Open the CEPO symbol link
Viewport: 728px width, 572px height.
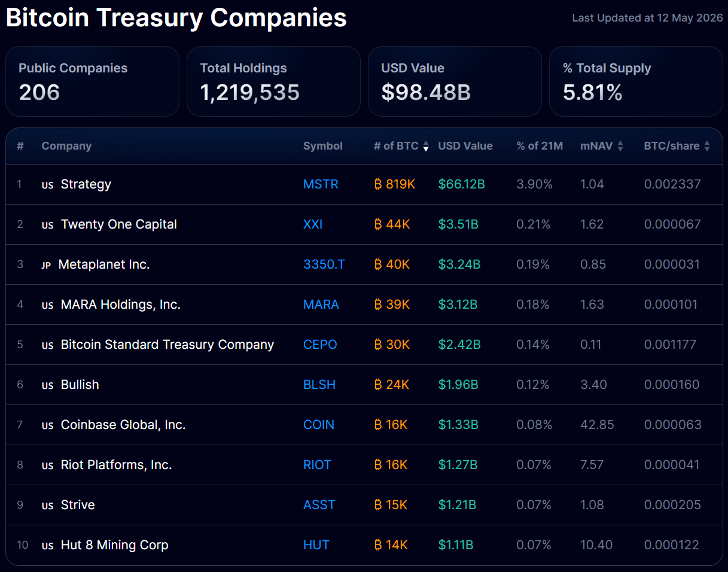tap(320, 345)
